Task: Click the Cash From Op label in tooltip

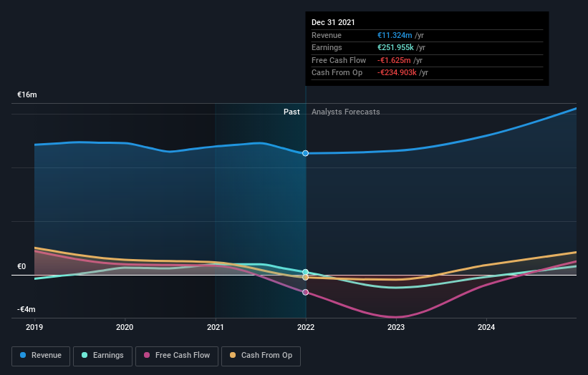Action: 337,73
